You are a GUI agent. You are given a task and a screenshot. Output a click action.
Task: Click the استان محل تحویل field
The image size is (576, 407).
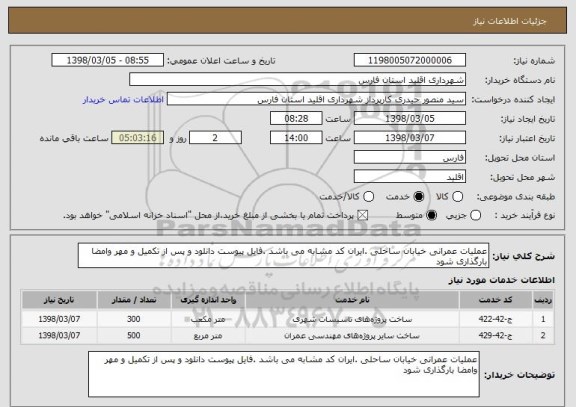[410, 158]
